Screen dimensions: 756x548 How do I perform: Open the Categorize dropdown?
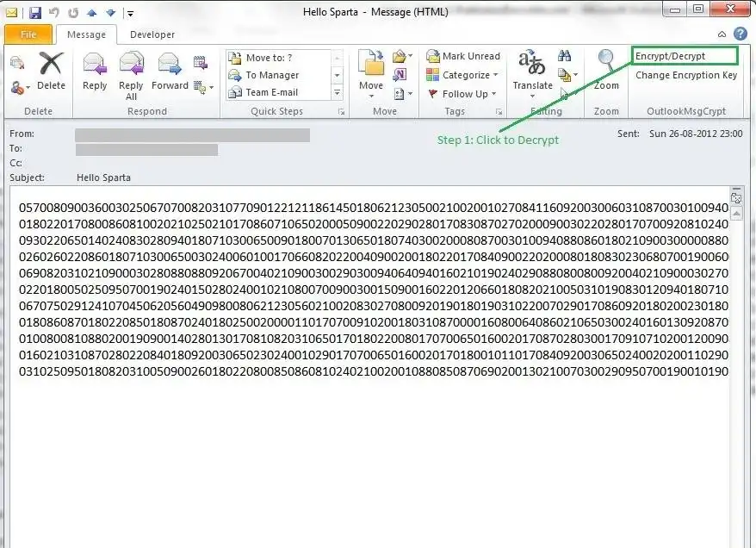tap(462, 75)
